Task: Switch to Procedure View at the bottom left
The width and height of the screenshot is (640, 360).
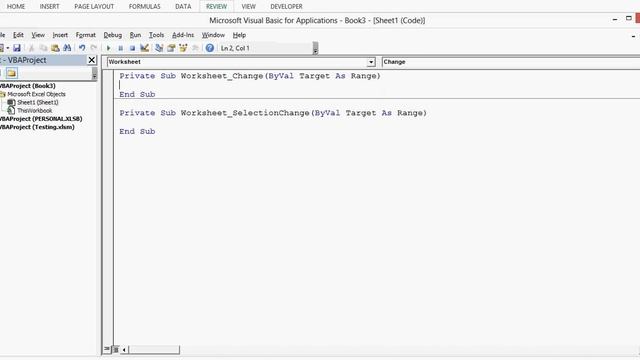Action: click(x=107, y=349)
